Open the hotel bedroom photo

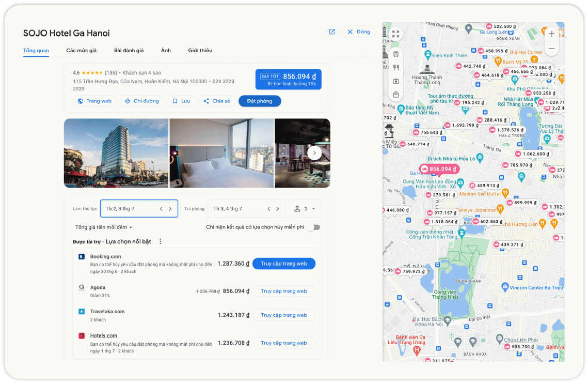[x=221, y=153]
